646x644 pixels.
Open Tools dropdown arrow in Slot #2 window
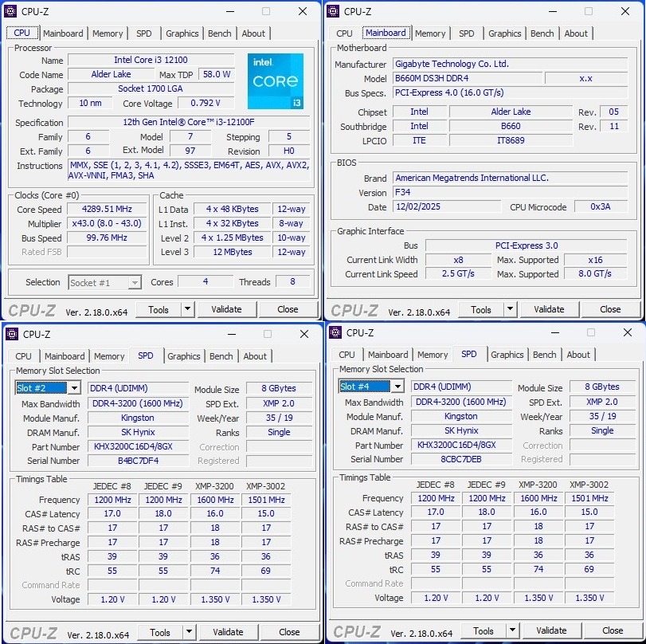(x=189, y=631)
